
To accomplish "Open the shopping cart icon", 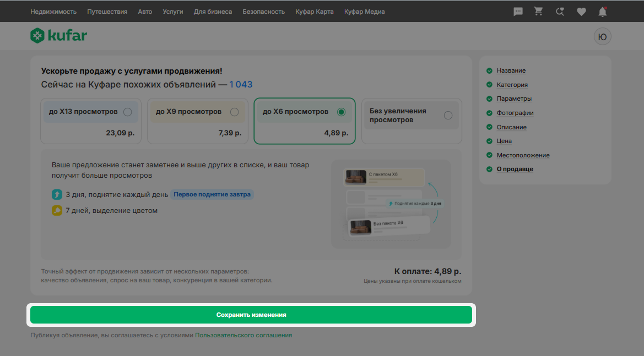I will coord(538,12).
